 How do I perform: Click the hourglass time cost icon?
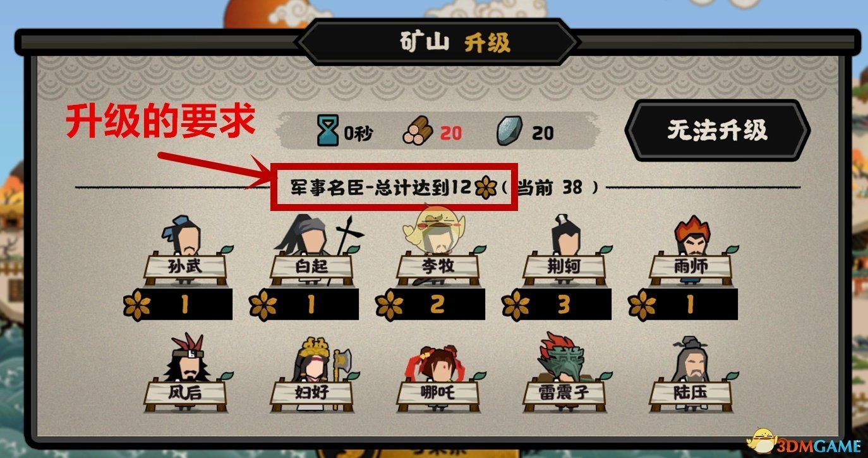(x=327, y=132)
